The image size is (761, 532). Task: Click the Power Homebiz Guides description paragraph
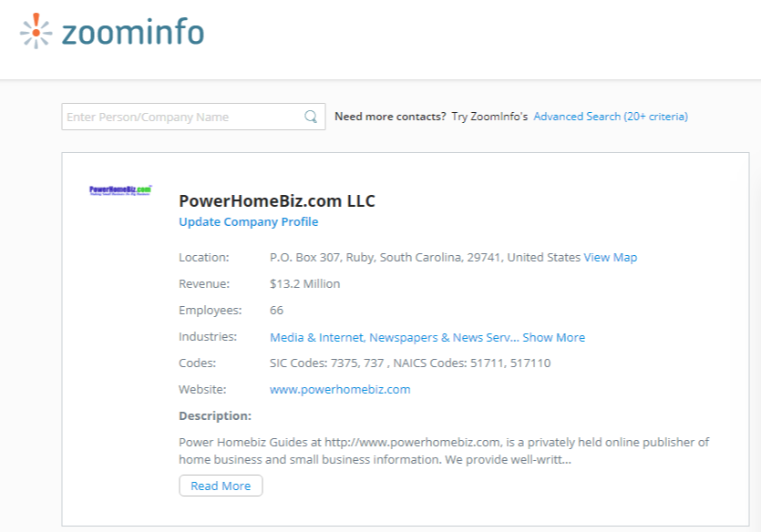[444, 451]
